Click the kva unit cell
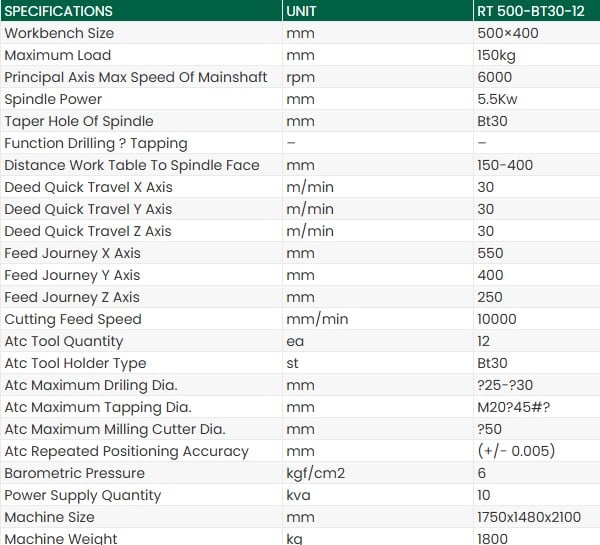Viewport: 600px width, 545px height. tap(298, 496)
